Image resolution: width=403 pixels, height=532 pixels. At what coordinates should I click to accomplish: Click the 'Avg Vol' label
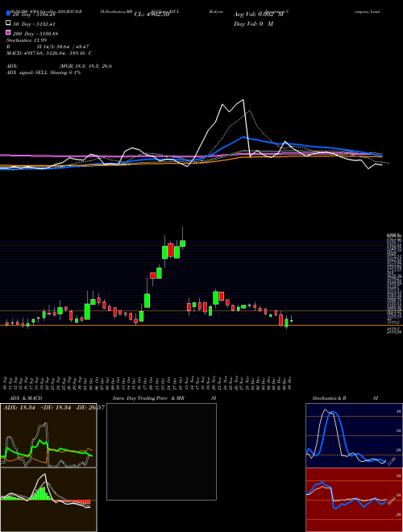tap(259, 15)
